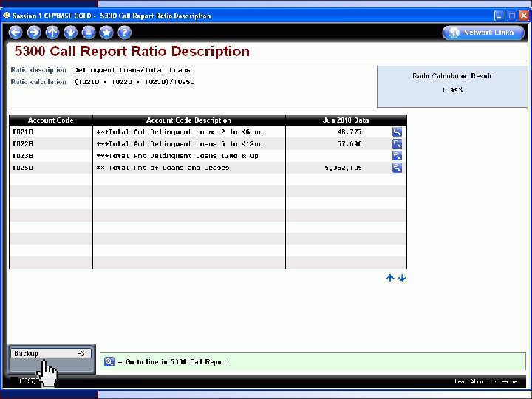Screen dimensions: 532x399
Task: Click the Account Code Description column header
Action: pyautogui.click(x=188, y=120)
